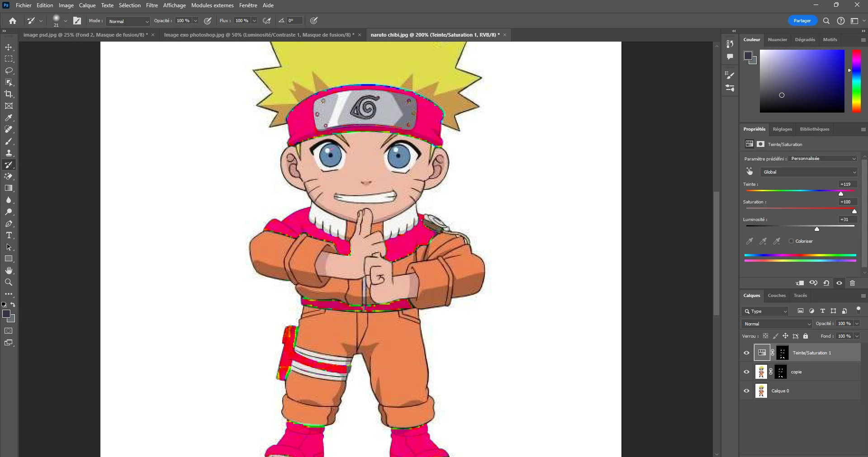The height and width of the screenshot is (457, 868).
Task: Select the Path Selection tool
Action: (x=9, y=247)
